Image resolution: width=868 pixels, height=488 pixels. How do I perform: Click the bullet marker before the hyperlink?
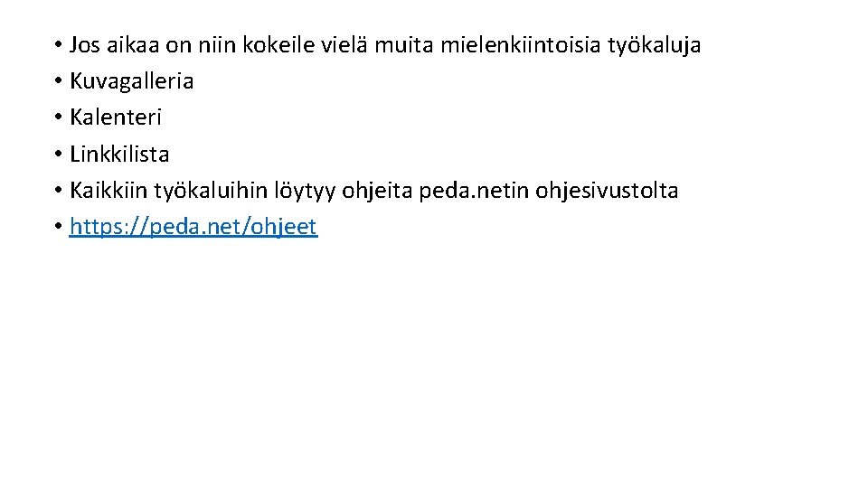[x=58, y=226]
